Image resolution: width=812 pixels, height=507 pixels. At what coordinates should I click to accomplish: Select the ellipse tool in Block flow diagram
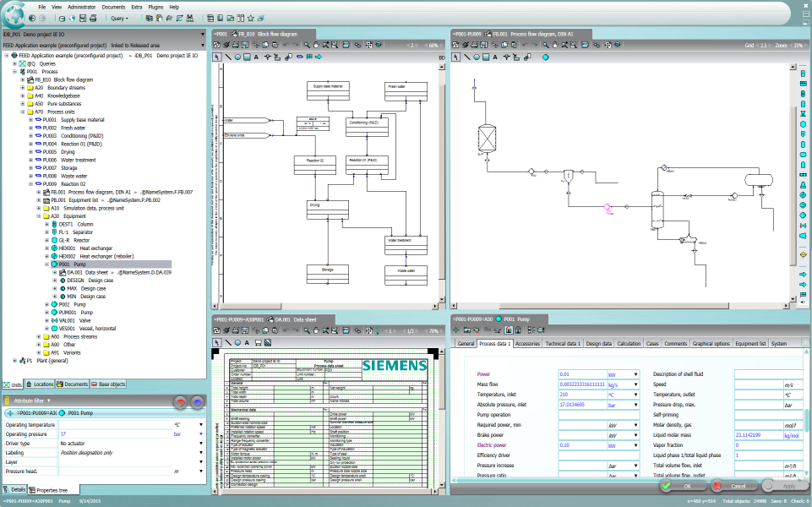237,57
